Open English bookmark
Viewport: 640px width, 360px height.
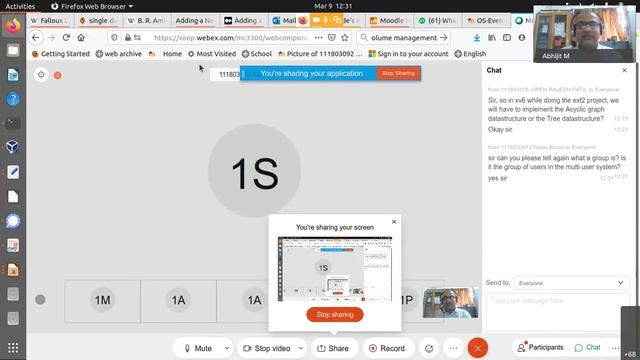tap(470, 53)
